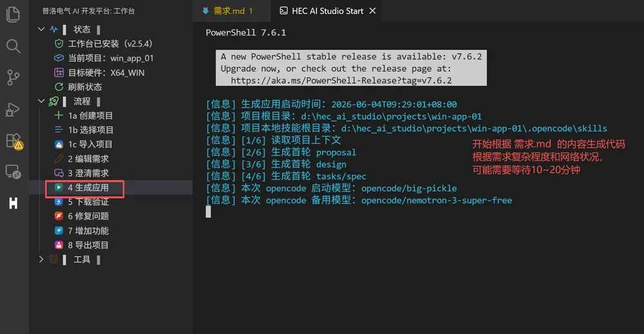This screenshot has width=644, height=334.
Task: Open the Remote Explorer view
Action: click(14, 172)
